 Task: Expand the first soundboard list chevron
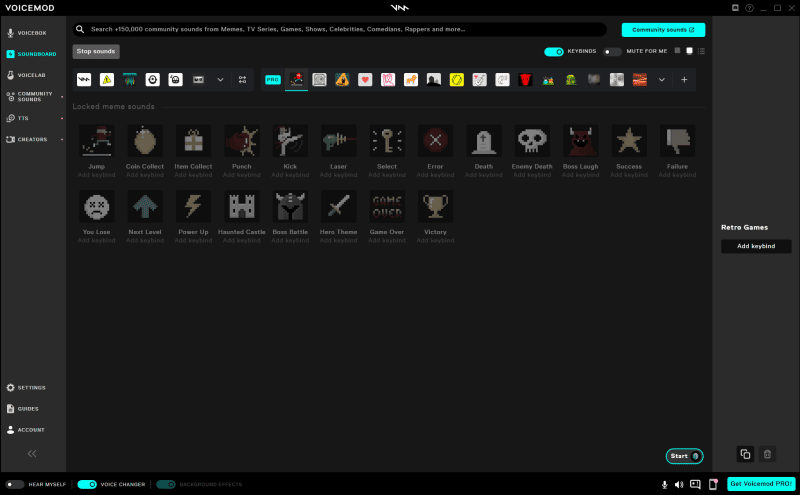click(x=220, y=80)
